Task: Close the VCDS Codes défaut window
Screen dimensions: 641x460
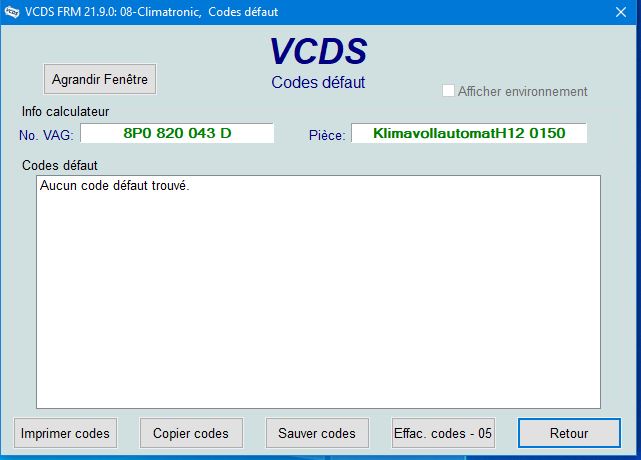Action: tap(621, 12)
